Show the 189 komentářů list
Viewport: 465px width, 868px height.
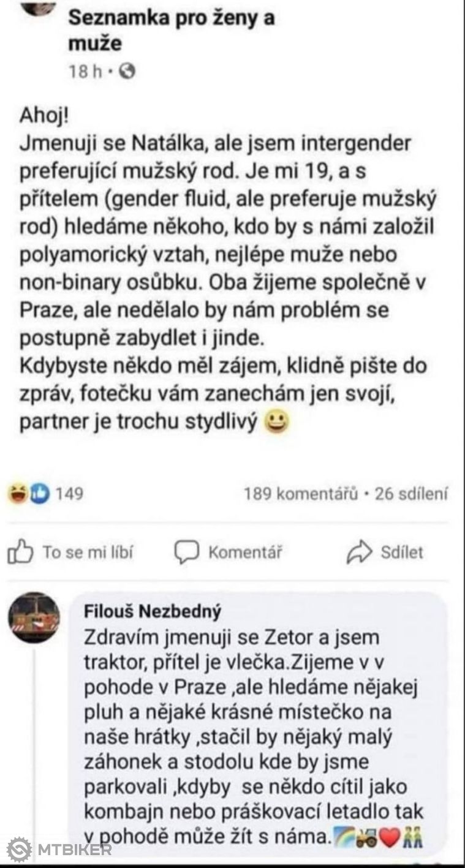click(x=300, y=493)
